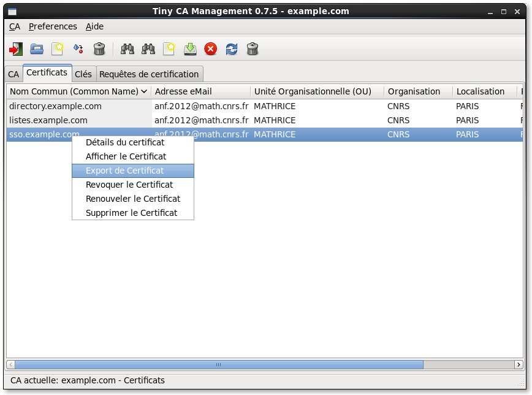Image resolution: width=532 pixels, height=395 pixels.
Task: Switch to the Requêtes de certification tab
Action: [x=149, y=74]
